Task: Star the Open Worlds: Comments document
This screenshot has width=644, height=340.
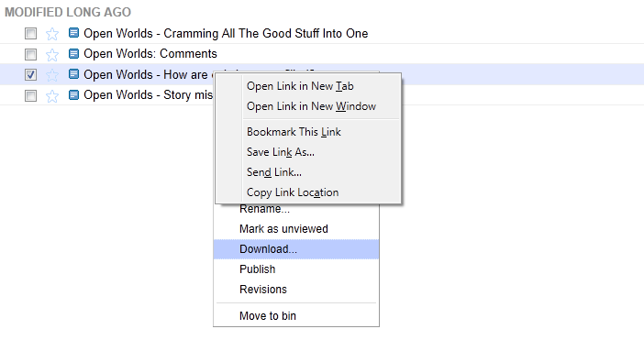Action: tap(52, 54)
